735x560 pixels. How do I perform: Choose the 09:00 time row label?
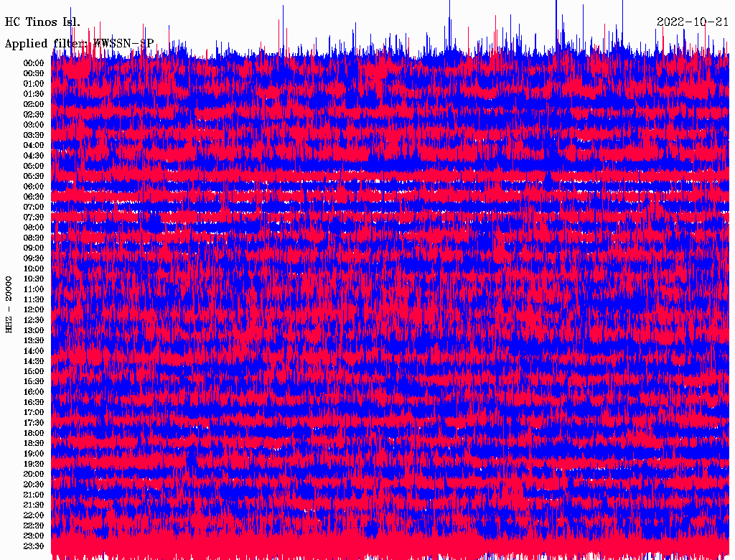(34, 248)
